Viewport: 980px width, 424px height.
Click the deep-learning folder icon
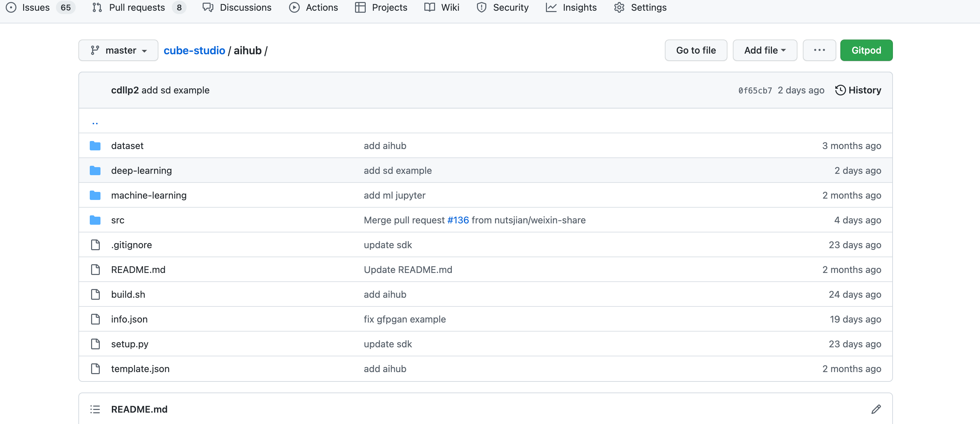pyautogui.click(x=95, y=170)
